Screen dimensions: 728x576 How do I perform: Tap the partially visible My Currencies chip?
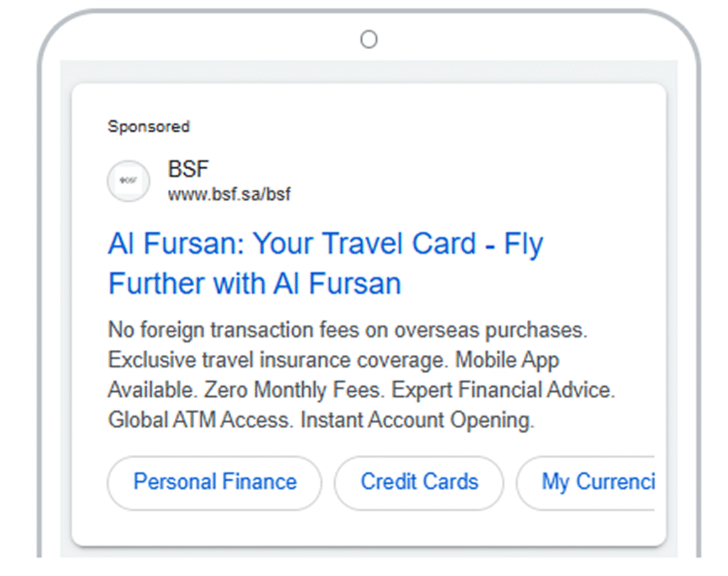click(x=596, y=482)
